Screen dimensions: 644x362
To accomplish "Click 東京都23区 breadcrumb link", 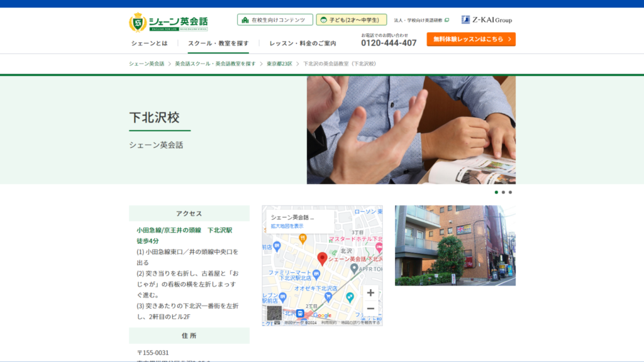I will (279, 63).
